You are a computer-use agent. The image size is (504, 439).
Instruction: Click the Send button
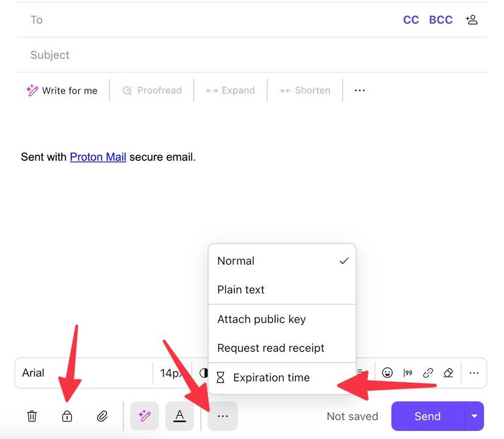[x=427, y=416]
